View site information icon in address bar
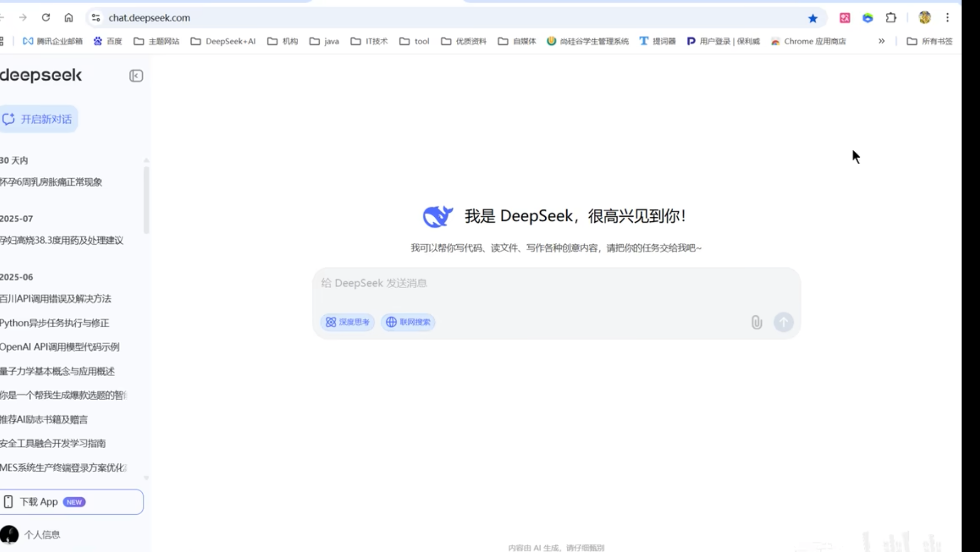This screenshot has width=980, height=552. (x=96, y=18)
